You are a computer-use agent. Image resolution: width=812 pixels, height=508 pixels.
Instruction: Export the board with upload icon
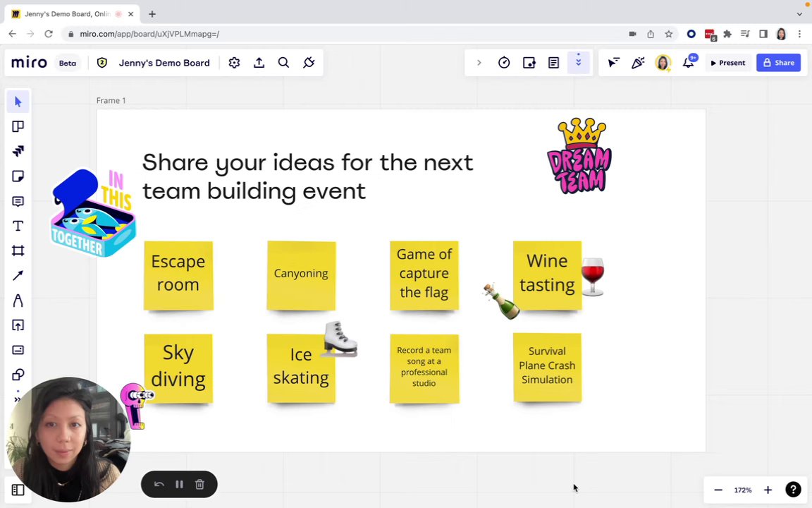tap(259, 63)
